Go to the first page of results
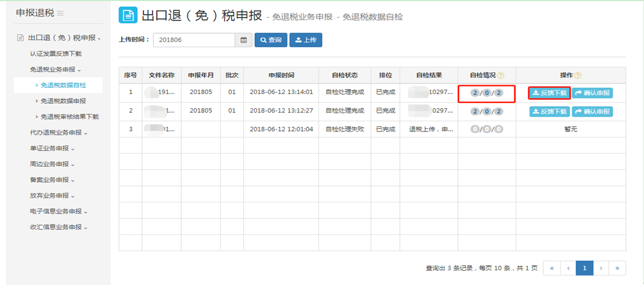This screenshot has height=285, width=644. point(551,268)
